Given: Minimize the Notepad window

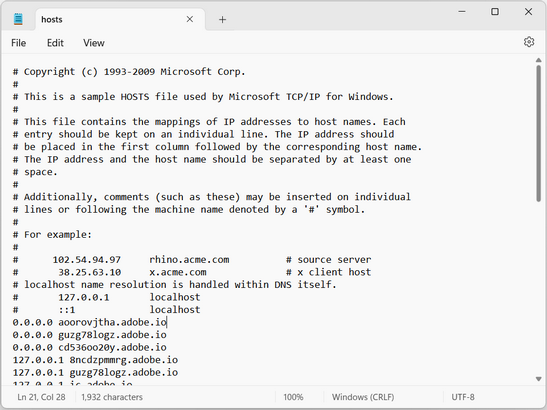Looking at the screenshot, I should click(x=462, y=12).
